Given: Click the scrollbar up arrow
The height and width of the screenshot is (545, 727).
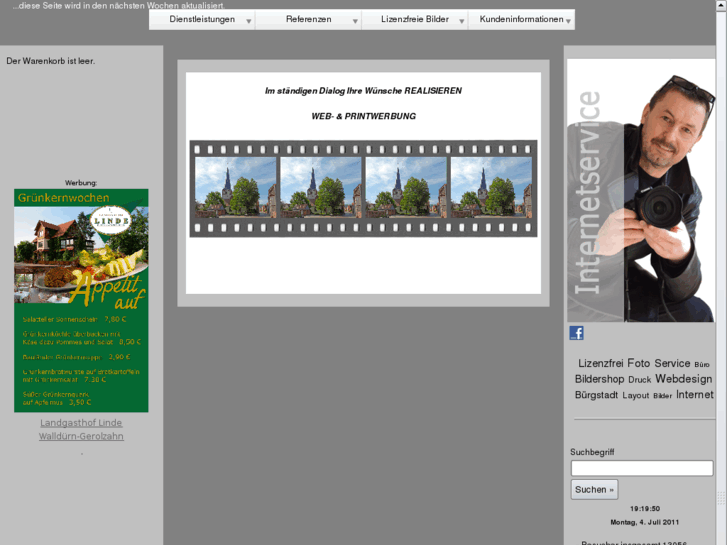Looking at the screenshot, I should click(x=721, y=4).
